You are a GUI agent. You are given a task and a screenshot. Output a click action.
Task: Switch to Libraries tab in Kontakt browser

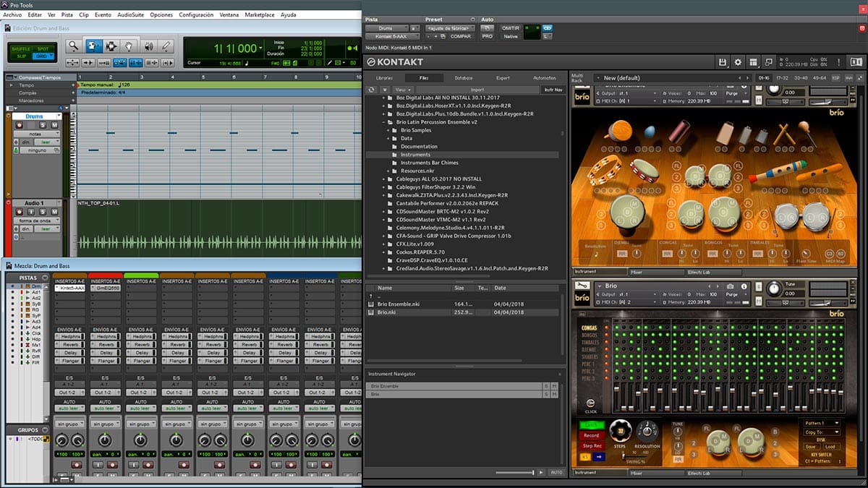pyautogui.click(x=384, y=78)
